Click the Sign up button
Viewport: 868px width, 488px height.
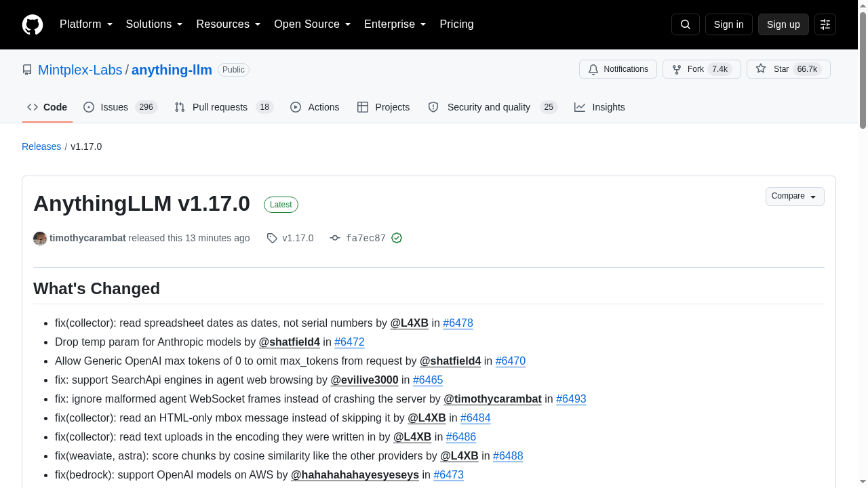[x=783, y=24]
